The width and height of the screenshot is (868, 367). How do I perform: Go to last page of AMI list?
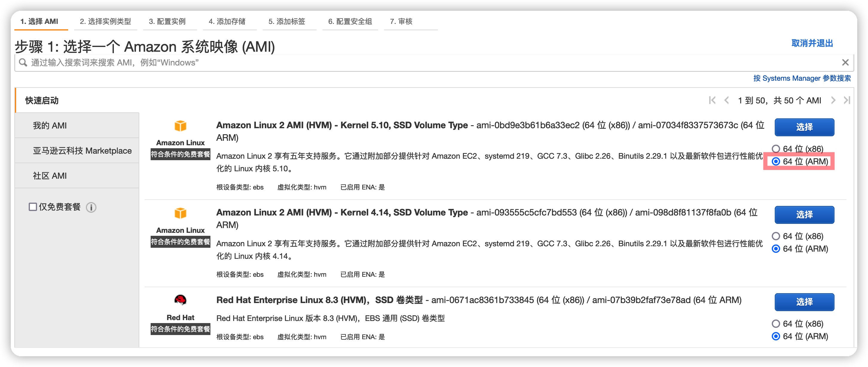(x=847, y=100)
